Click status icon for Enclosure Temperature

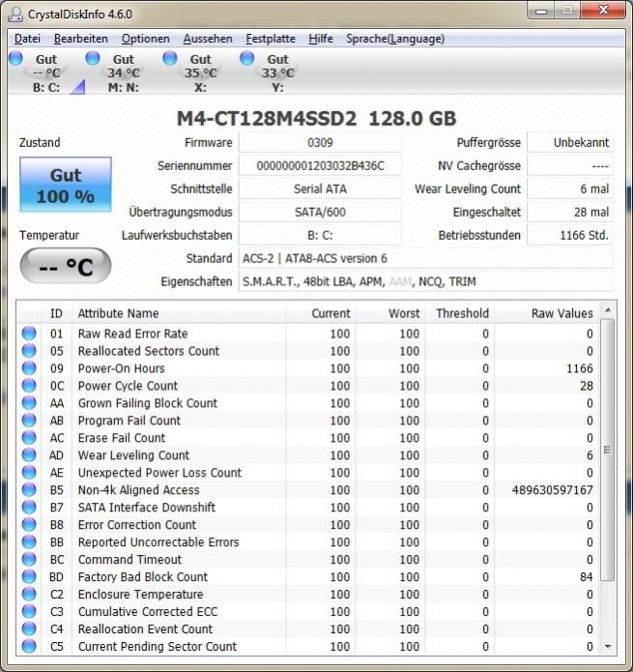29,594
